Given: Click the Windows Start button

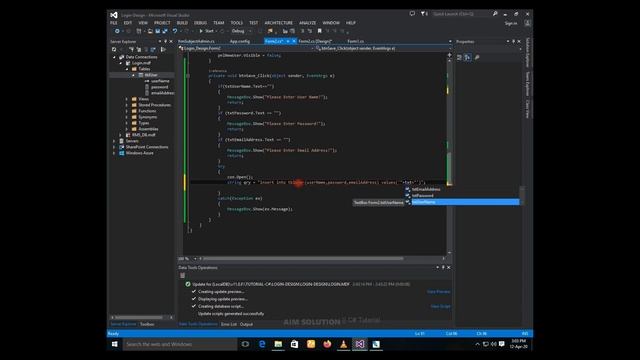Looking at the screenshot, I should (x=115, y=344).
